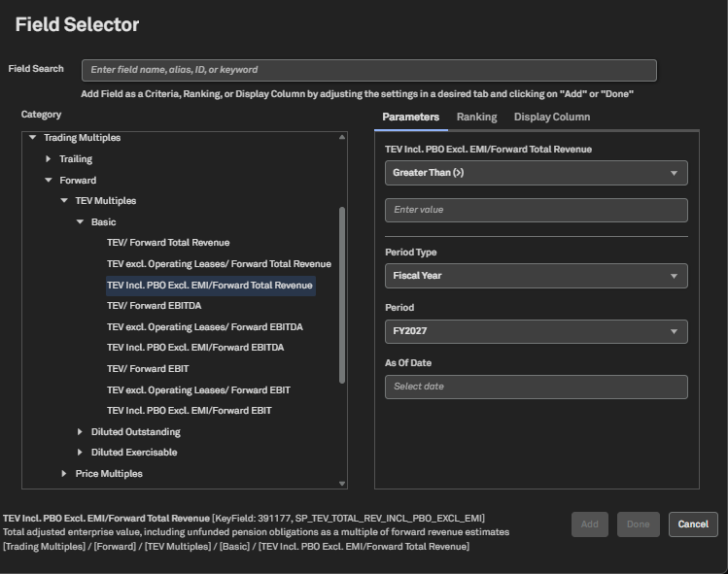The height and width of the screenshot is (574, 728).
Task: Collapse the Basic subcategory arrow
Action: click(80, 222)
